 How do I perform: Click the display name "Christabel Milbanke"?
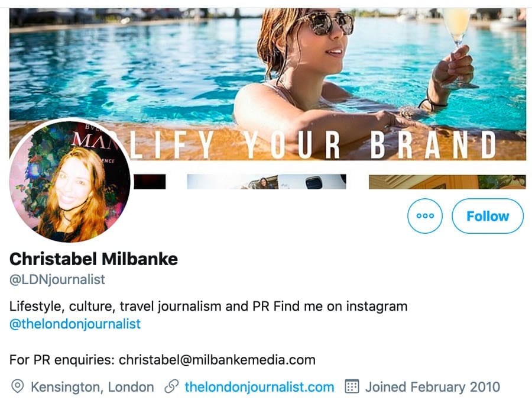tap(93, 259)
